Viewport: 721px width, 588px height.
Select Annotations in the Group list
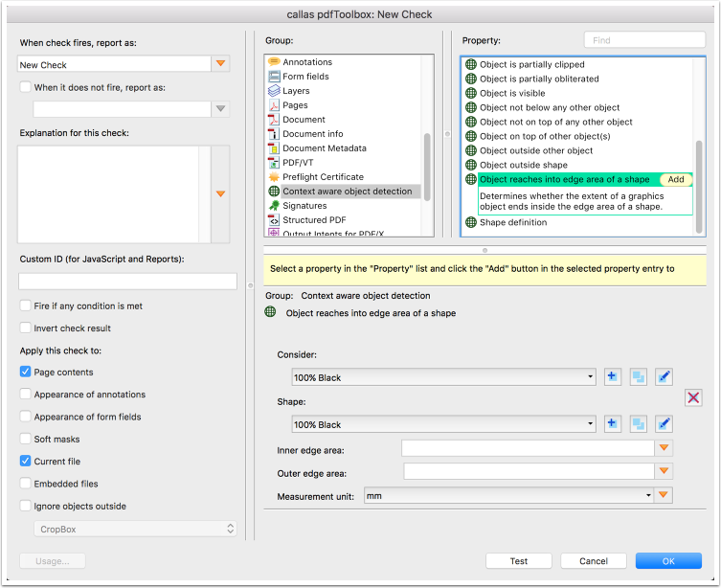pos(307,62)
